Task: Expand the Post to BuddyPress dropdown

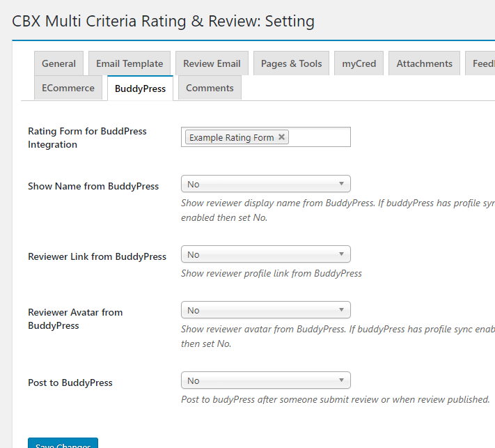Action: coord(266,380)
